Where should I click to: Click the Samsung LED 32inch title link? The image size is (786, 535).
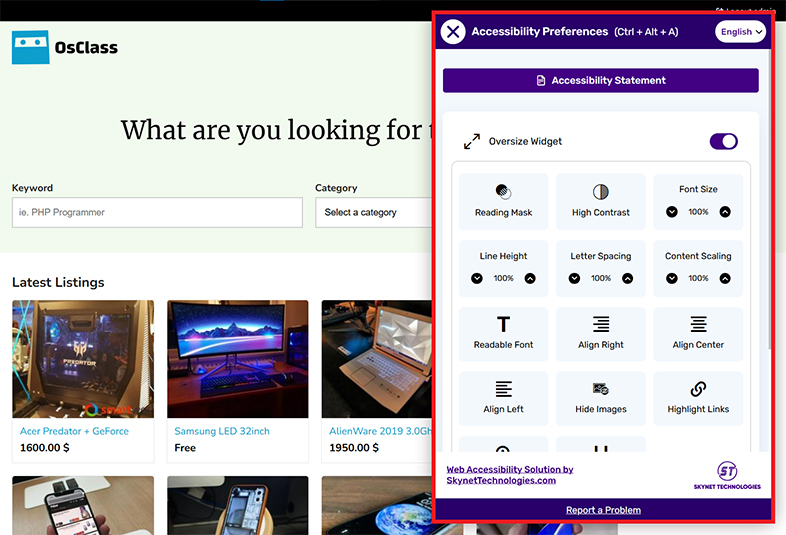222,431
